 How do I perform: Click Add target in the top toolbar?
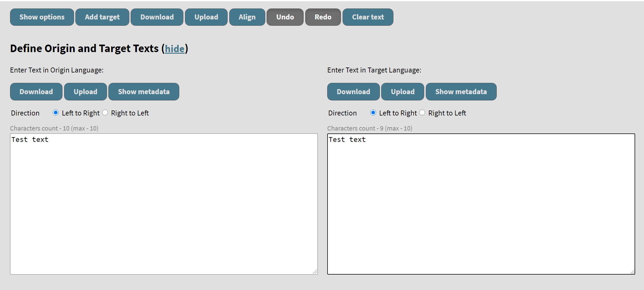102,17
